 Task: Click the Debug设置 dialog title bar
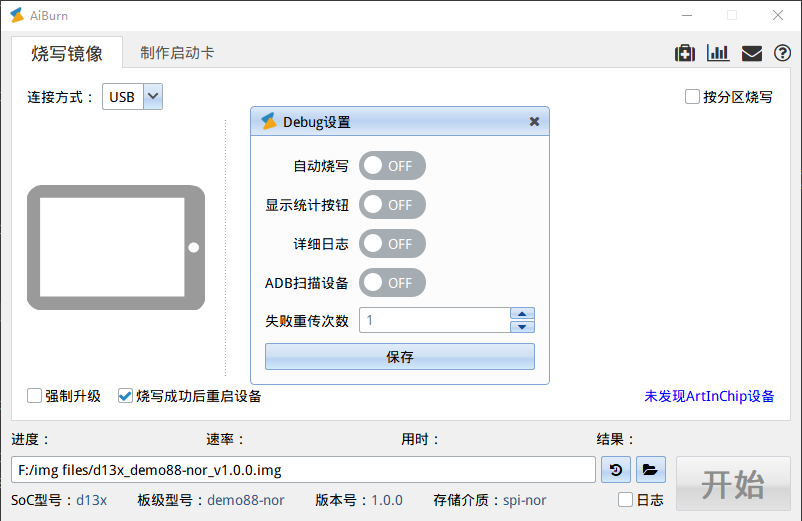[400, 122]
